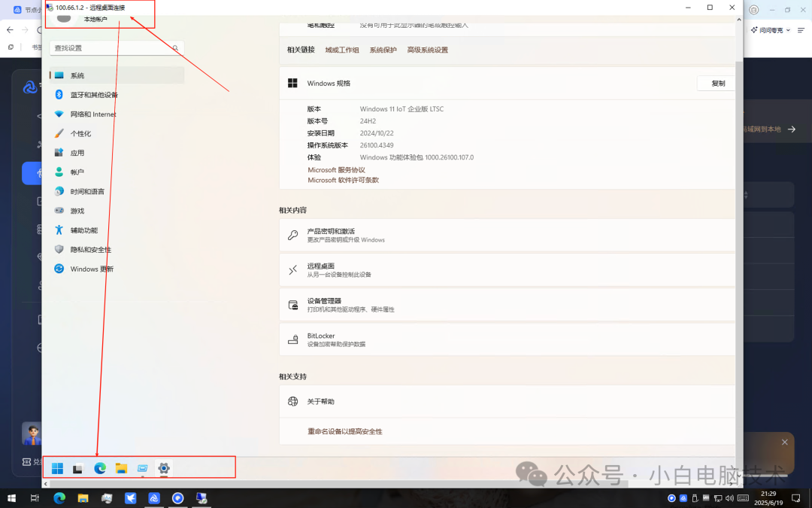Open the blue bird app on taskbar
This screenshot has height=508, width=812.
click(131, 498)
